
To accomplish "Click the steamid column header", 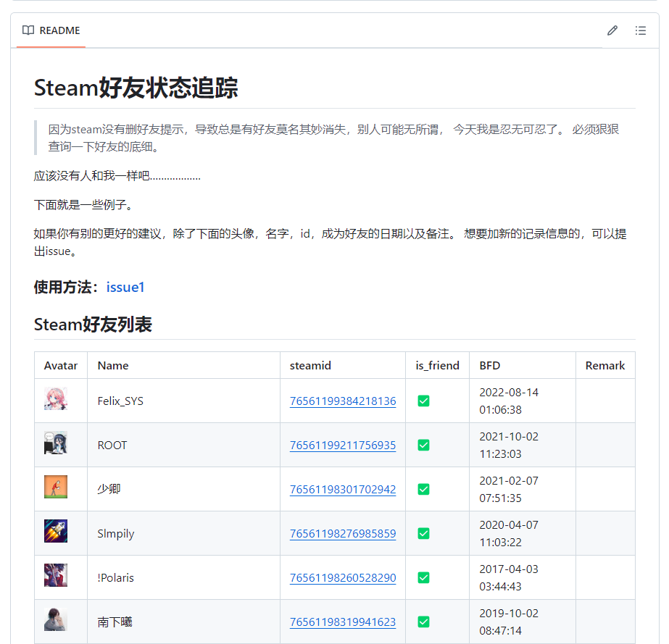I will coord(310,366).
